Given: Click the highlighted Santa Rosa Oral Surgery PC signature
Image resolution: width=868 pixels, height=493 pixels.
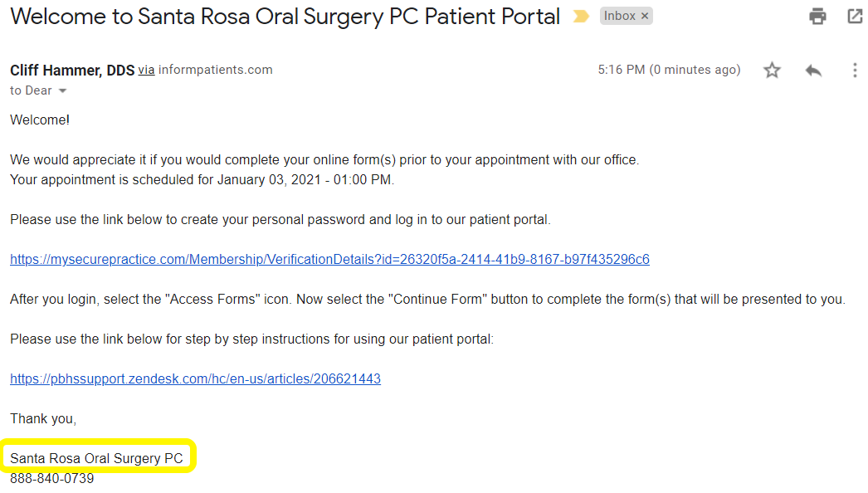Looking at the screenshot, I should coord(96,458).
